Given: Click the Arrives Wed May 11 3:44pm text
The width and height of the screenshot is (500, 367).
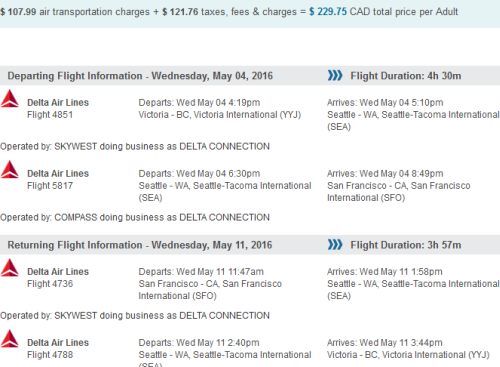Looking at the screenshot, I should 385,343.
